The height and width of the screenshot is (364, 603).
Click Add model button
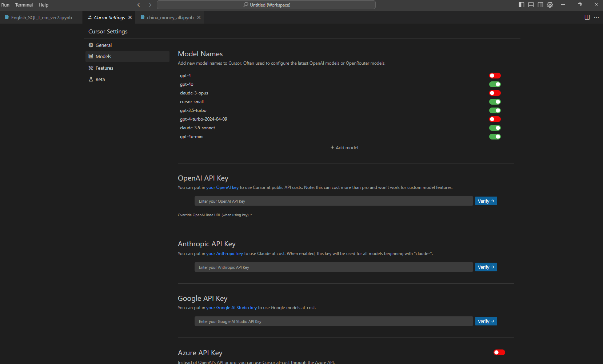[x=344, y=147]
